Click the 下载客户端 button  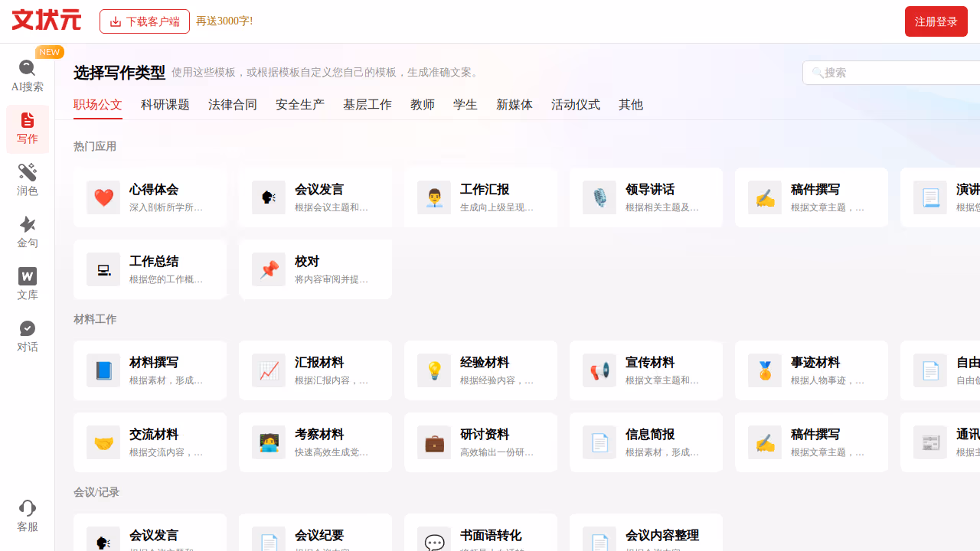click(x=145, y=21)
